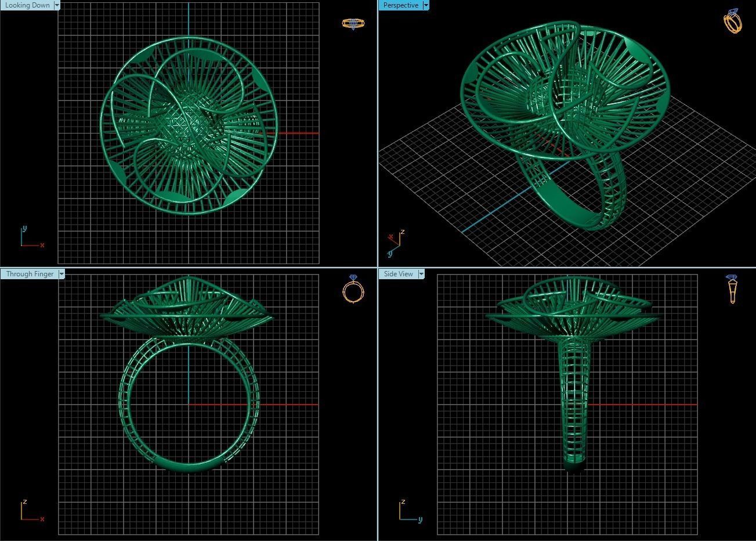Click the YZ axis indicator in Side View
The width and height of the screenshot is (756, 541).
click(411, 510)
